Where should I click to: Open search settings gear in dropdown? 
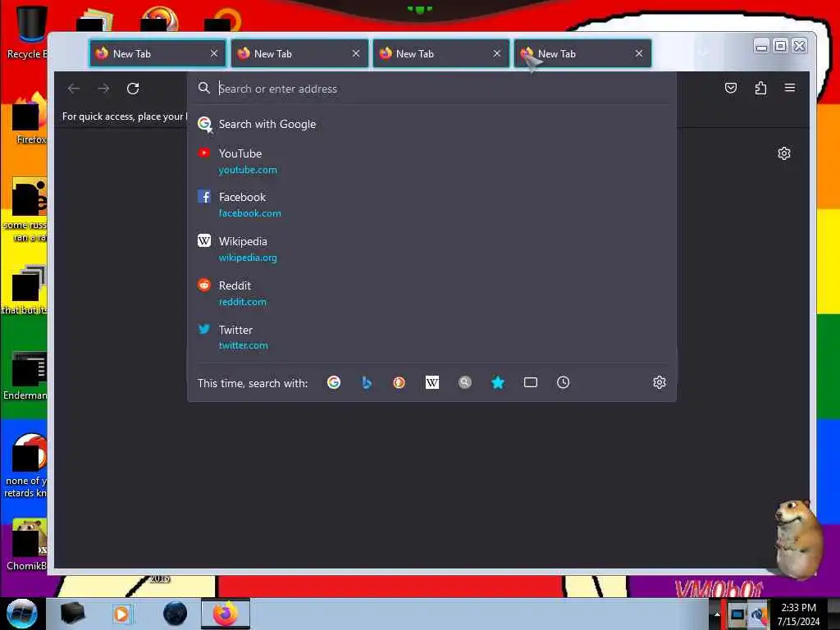tap(660, 382)
